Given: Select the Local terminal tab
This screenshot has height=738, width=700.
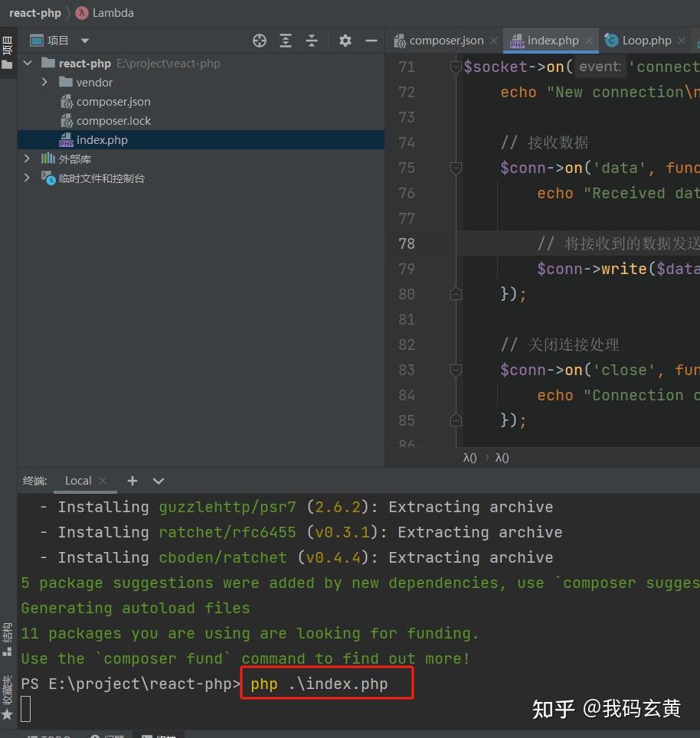Looking at the screenshot, I should [79, 481].
